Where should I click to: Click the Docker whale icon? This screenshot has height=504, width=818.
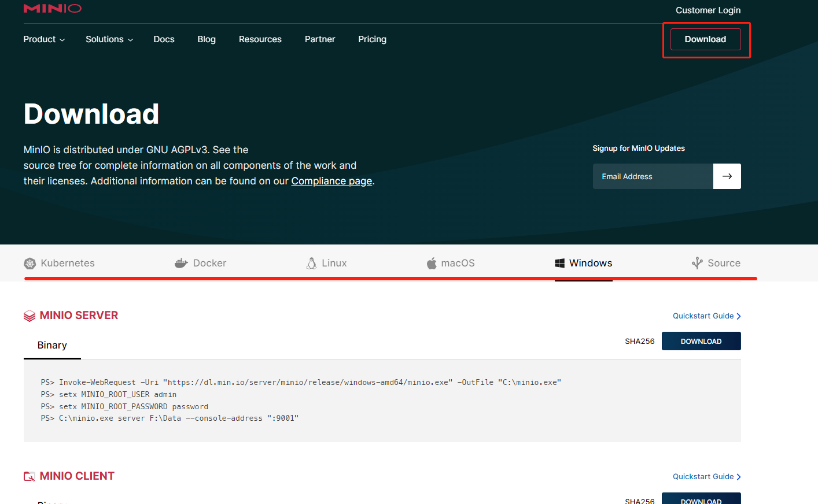[x=181, y=264]
